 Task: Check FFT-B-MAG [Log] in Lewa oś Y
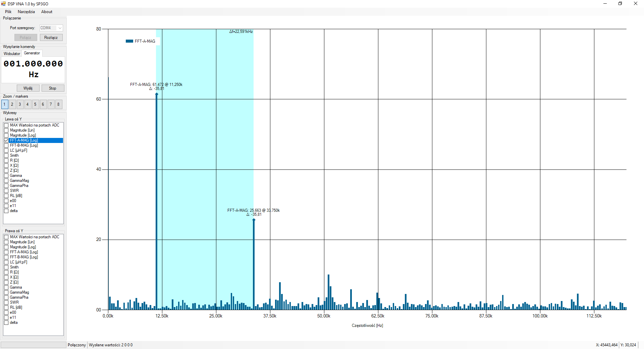(x=6, y=145)
